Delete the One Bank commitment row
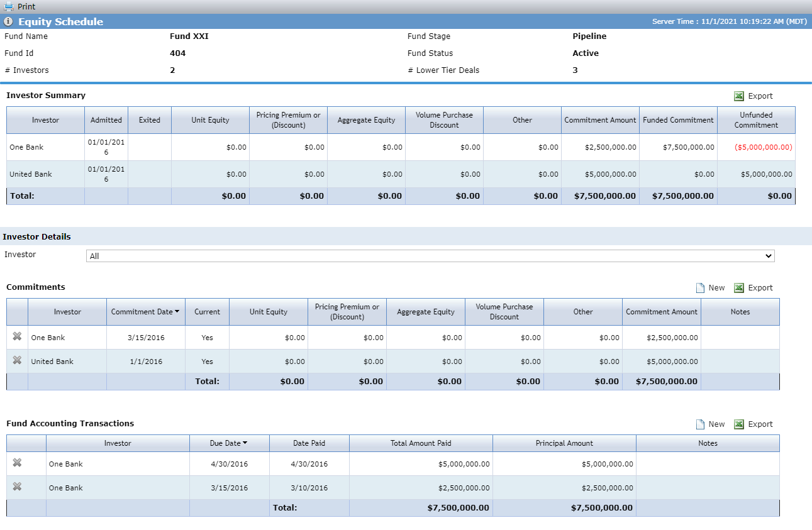Screen dimensions: 812x530 [x=17, y=337]
